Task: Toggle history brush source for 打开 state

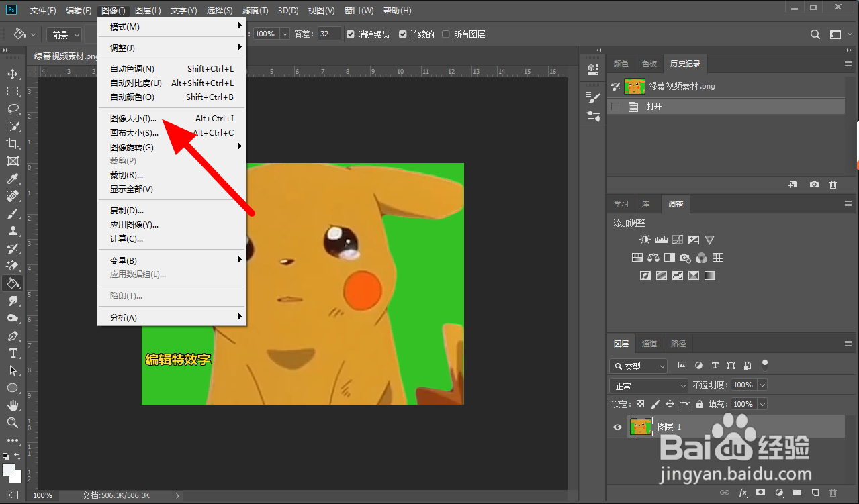Action: pyautogui.click(x=616, y=107)
